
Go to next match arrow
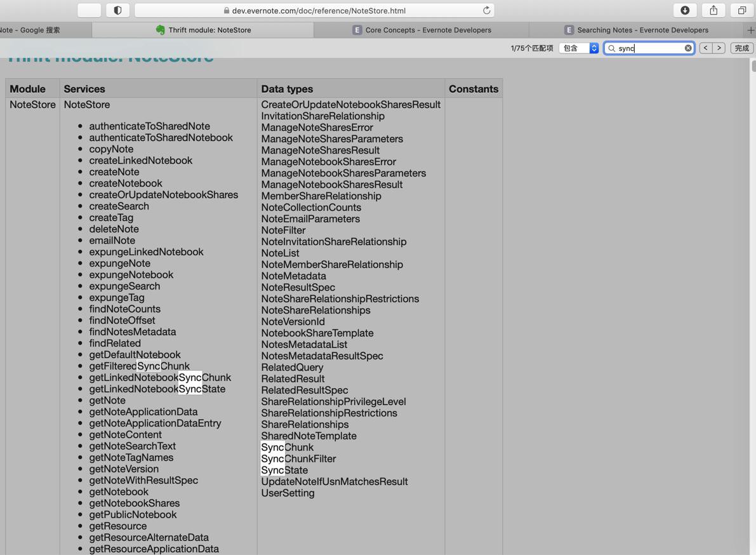tap(719, 48)
